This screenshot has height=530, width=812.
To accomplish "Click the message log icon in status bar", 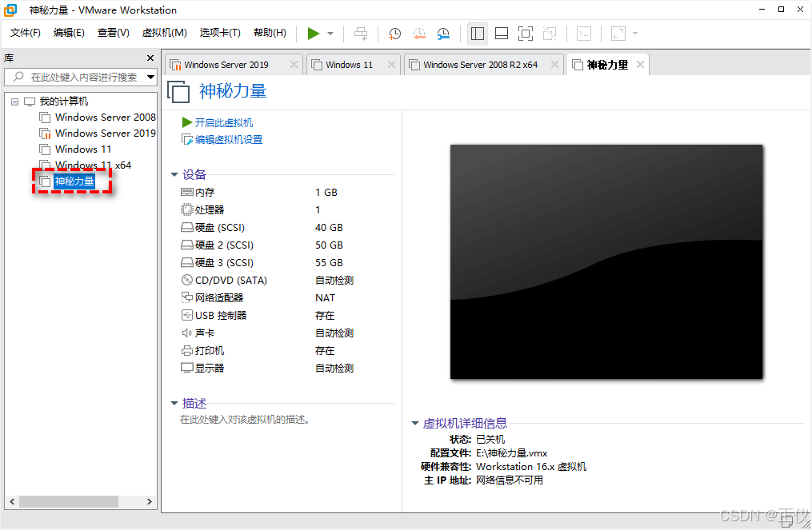I will [788, 520].
